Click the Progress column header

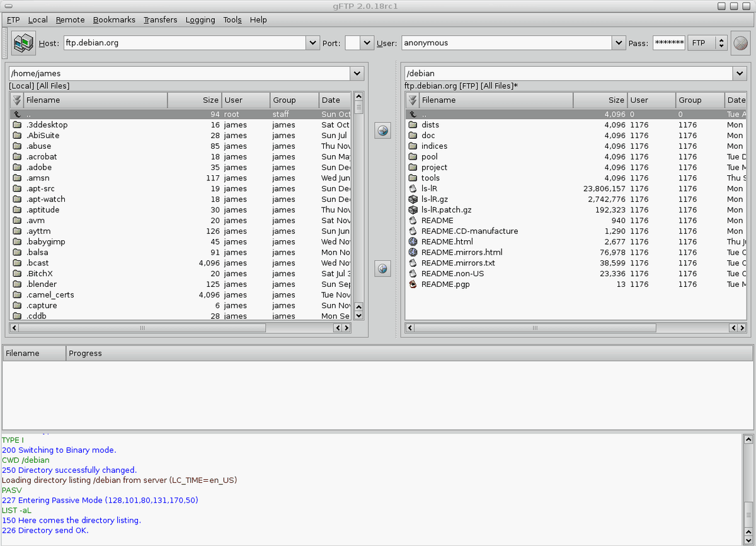(x=409, y=353)
